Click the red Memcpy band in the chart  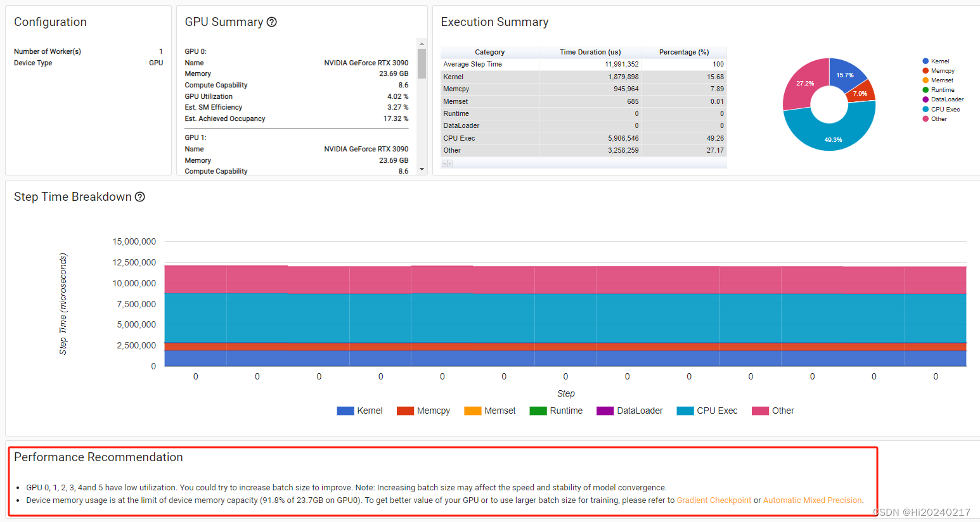565,347
